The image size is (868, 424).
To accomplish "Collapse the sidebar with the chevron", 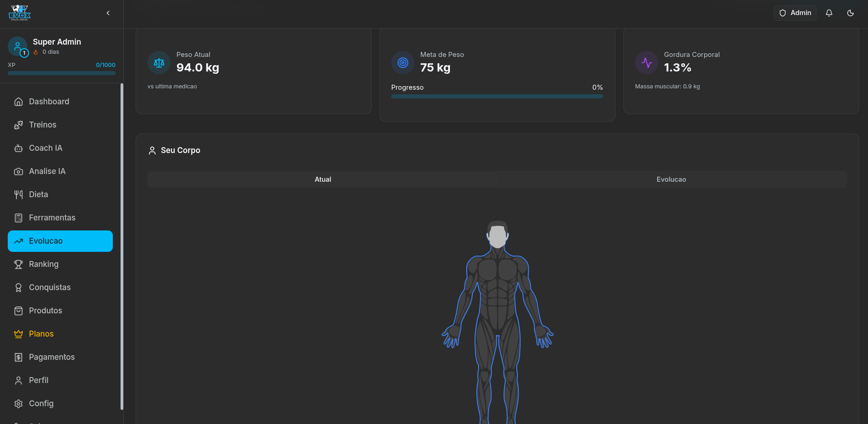I will pos(108,13).
